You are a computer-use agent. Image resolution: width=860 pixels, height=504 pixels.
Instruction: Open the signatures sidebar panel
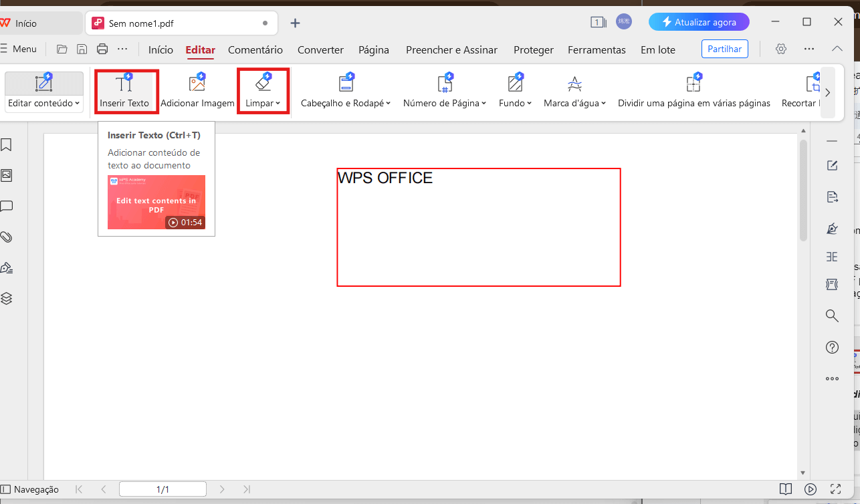tap(7, 268)
